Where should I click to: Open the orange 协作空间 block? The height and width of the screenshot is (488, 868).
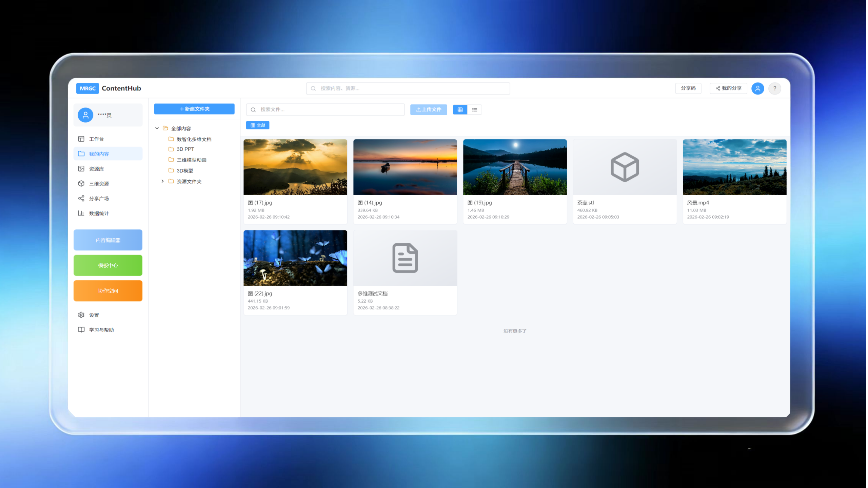coord(108,291)
